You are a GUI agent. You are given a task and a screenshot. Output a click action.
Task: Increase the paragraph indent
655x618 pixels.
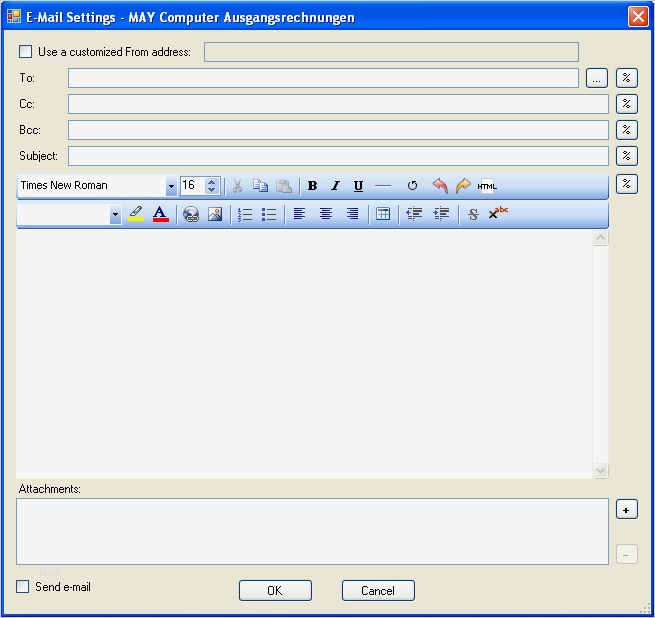click(441, 214)
